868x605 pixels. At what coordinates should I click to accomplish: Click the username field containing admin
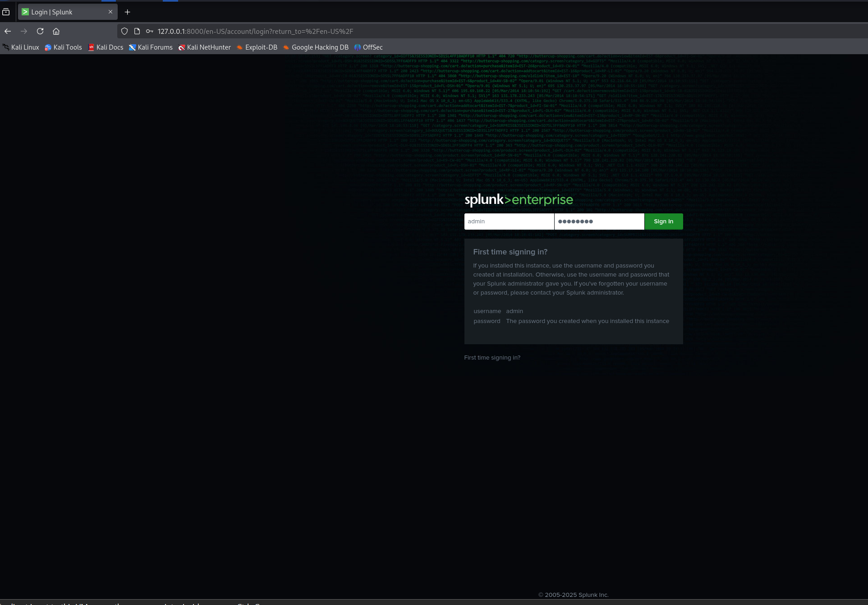(509, 221)
